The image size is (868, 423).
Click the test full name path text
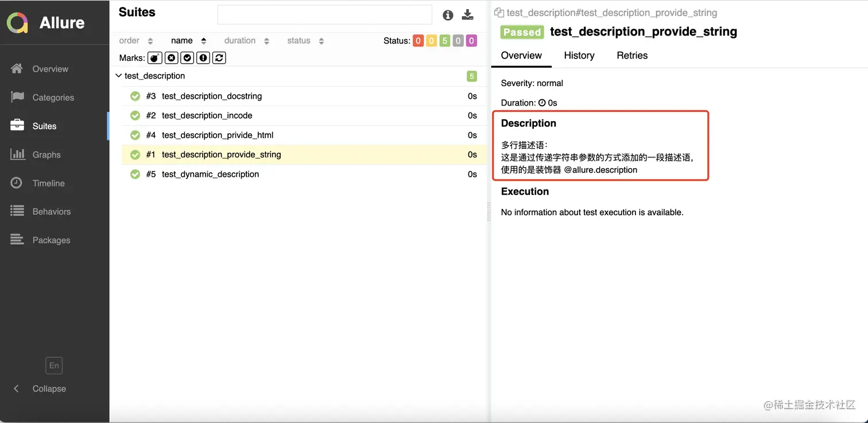click(x=612, y=13)
